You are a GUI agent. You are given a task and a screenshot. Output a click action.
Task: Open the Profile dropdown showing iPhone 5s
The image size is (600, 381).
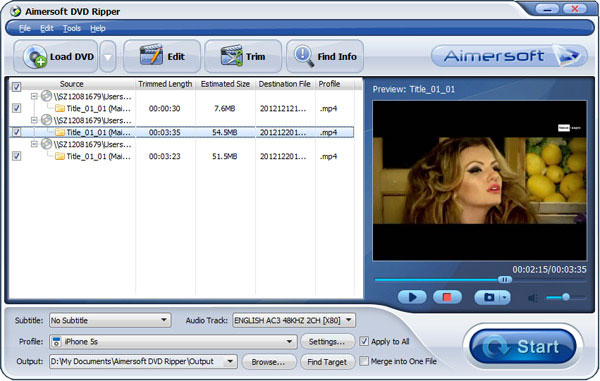coord(173,342)
